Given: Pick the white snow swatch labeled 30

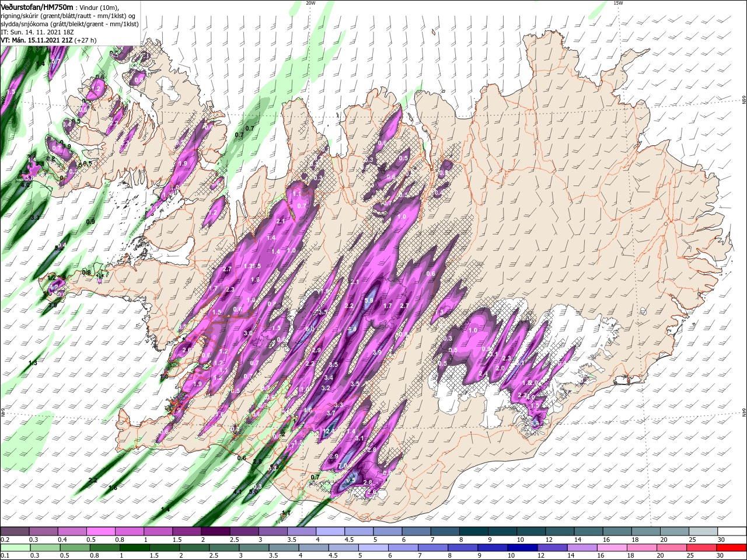Looking at the screenshot, I should [x=732, y=532].
